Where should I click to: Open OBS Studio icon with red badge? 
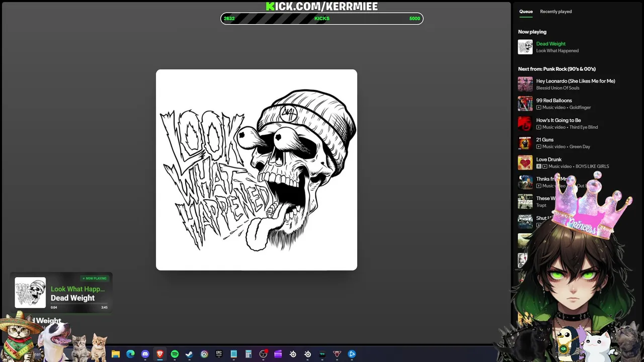point(263,354)
